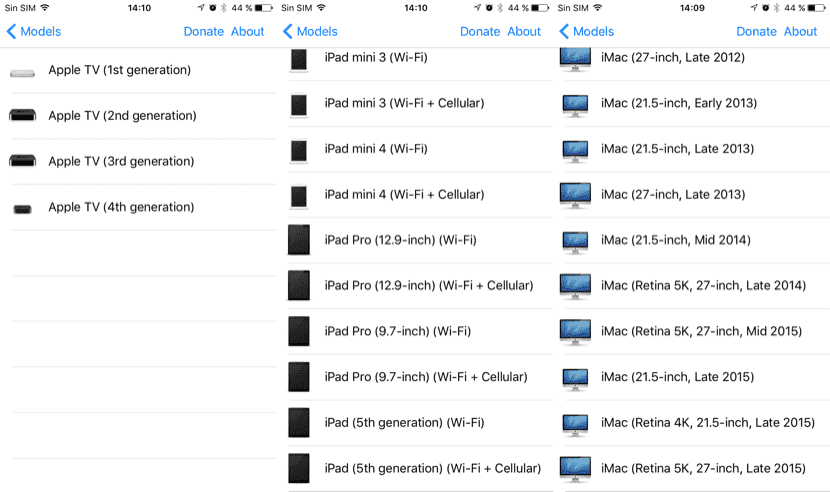Tap the iPad mini 4 (Wi-Fi) tablet icon
Image resolution: width=830 pixels, height=492 pixels.
click(x=299, y=151)
